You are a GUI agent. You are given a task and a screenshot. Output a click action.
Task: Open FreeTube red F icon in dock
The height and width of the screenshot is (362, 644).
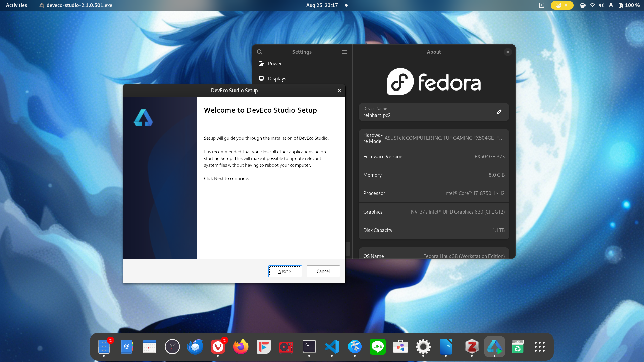[x=264, y=347]
